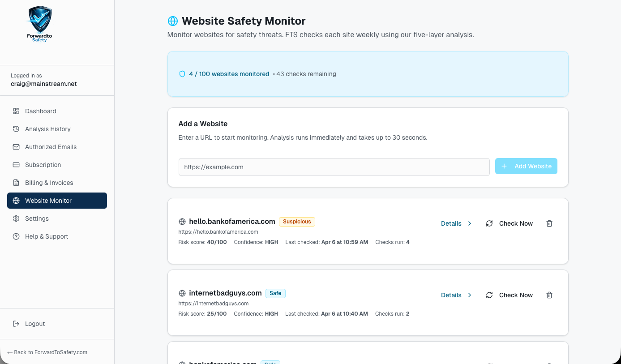Click the chevron next to the internetbadguys.com Details link

coord(470,295)
